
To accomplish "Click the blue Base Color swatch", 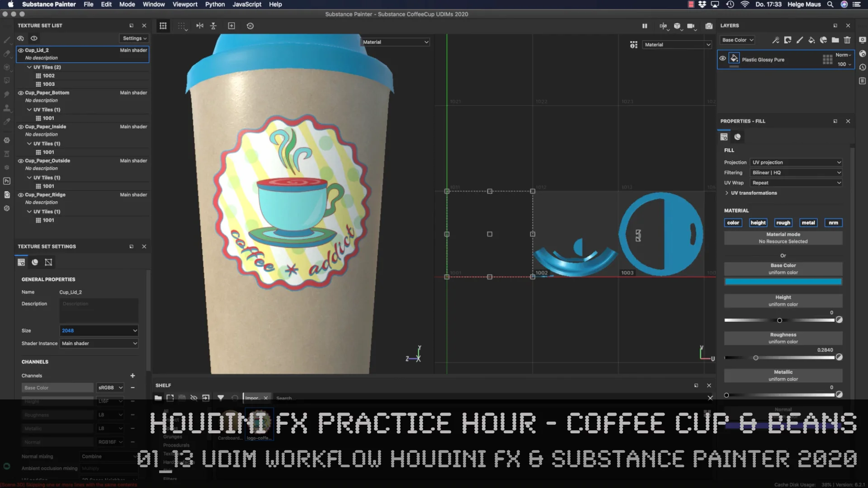I will (x=783, y=282).
